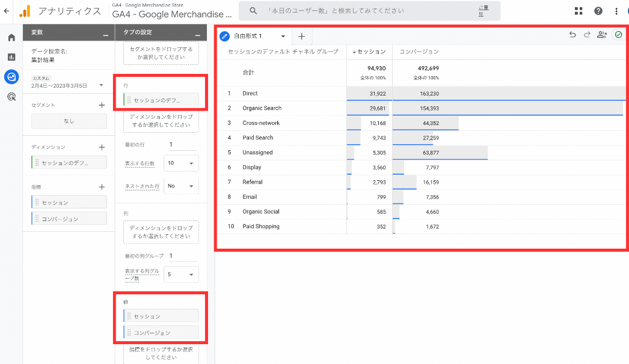Minimize the 変数 panel
Viewport: 629px width, 364px height.
[x=105, y=35]
